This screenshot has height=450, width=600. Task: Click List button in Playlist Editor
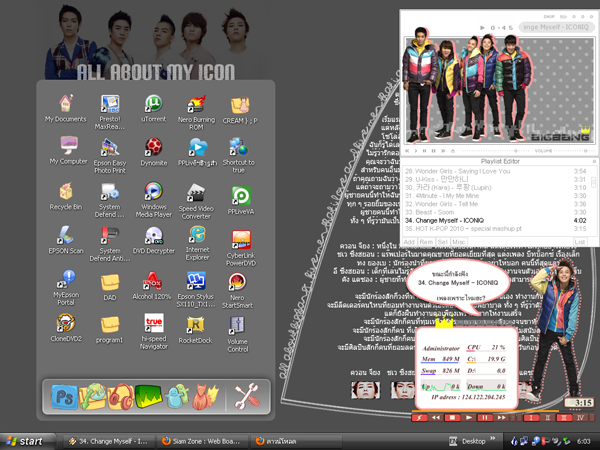point(580,242)
